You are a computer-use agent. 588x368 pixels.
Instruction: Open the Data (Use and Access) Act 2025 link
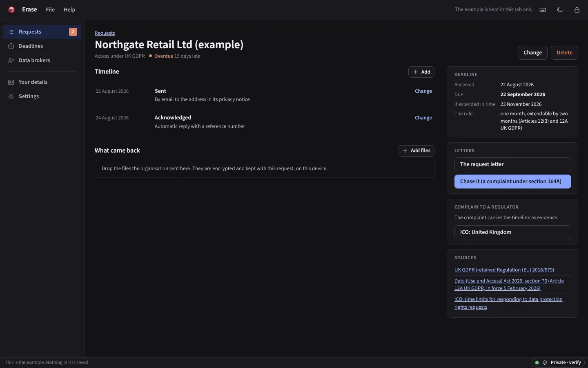[509, 285]
